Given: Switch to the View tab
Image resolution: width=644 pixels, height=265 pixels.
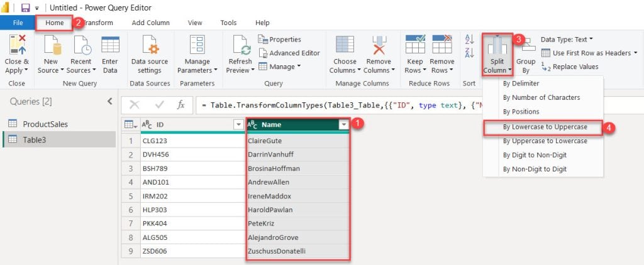Looking at the screenshot, I should [x=195, y=23].
